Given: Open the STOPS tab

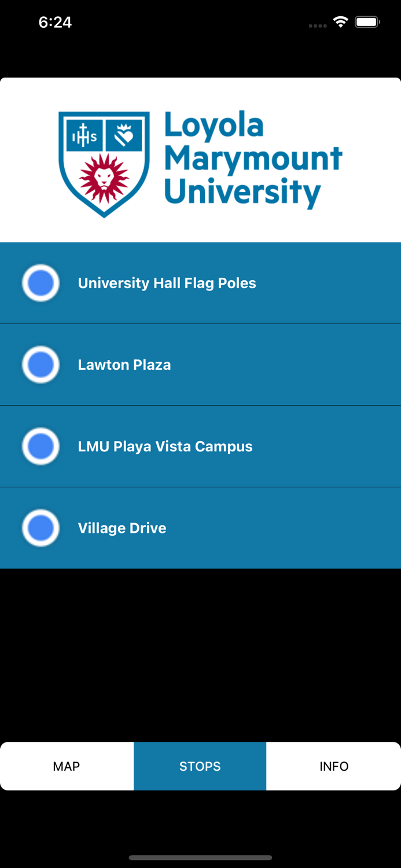Looking at the screenshot, I should click(200, 766).
